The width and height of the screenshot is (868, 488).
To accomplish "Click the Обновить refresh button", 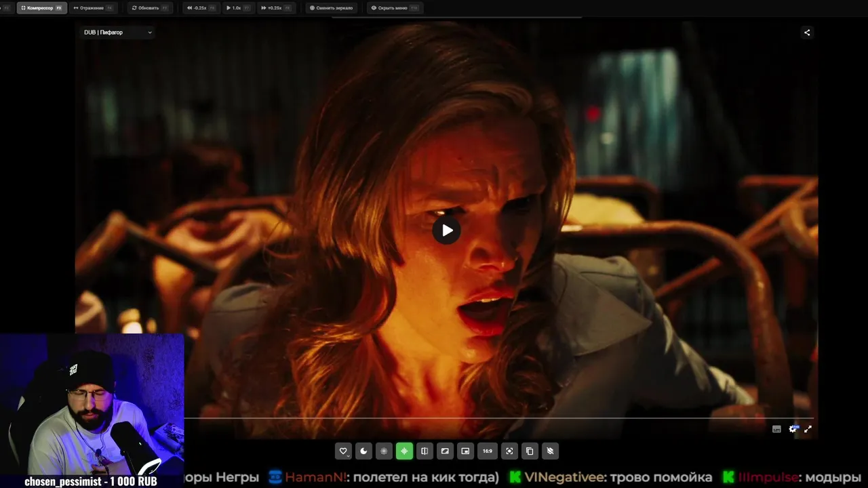I will pos(149,8).
